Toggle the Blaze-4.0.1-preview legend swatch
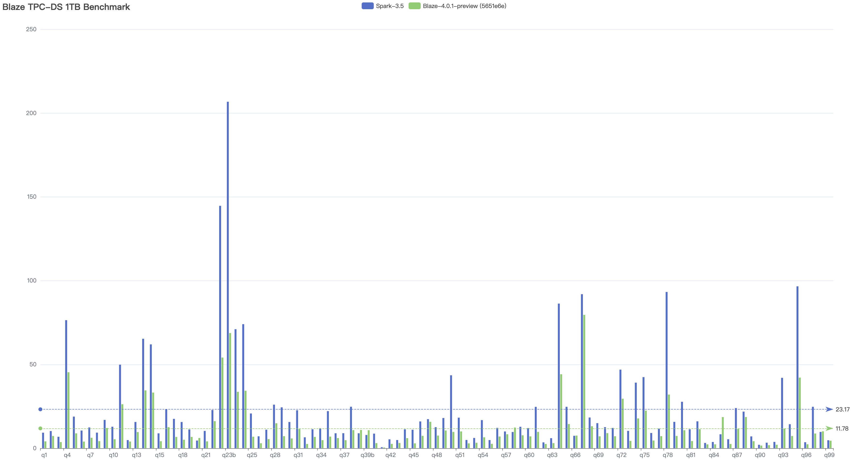Viewport: 868px width, 472px height. click(414, 6)
